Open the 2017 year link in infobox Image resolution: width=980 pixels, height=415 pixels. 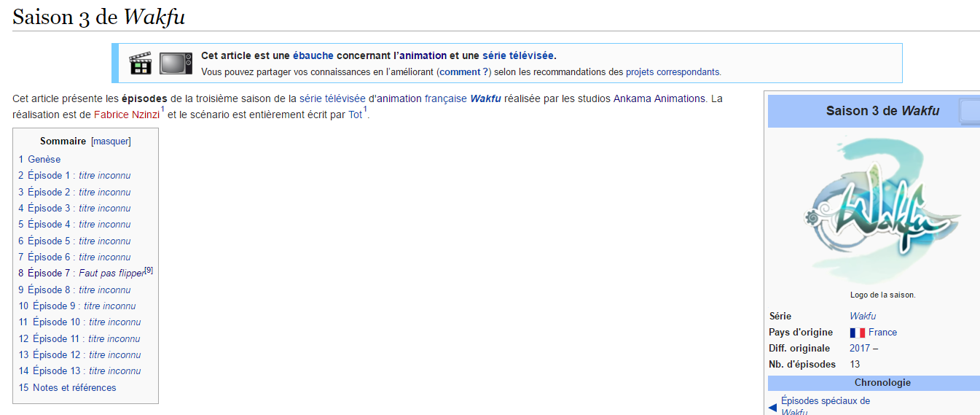pos(860,349)
